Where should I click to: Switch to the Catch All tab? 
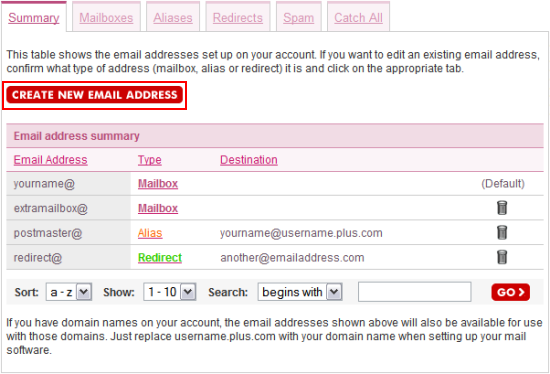coord(358,18)
